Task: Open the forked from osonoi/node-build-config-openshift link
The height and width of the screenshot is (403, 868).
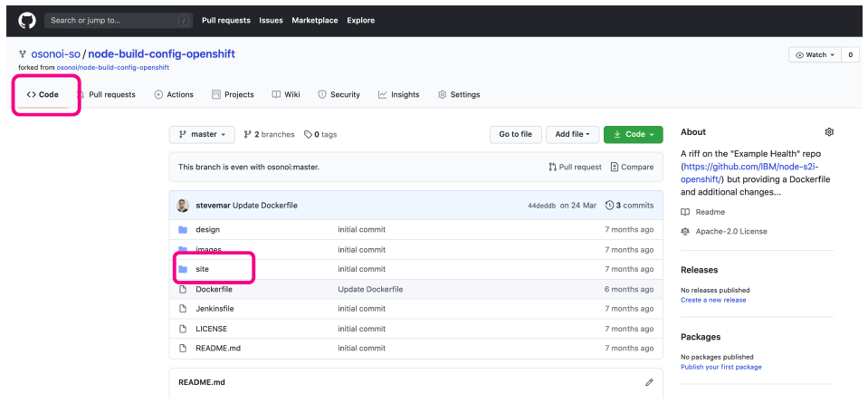Action: (113, 68)
